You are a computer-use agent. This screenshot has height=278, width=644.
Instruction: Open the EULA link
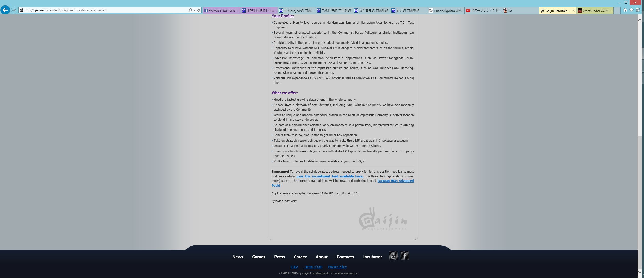click(294, 267)
